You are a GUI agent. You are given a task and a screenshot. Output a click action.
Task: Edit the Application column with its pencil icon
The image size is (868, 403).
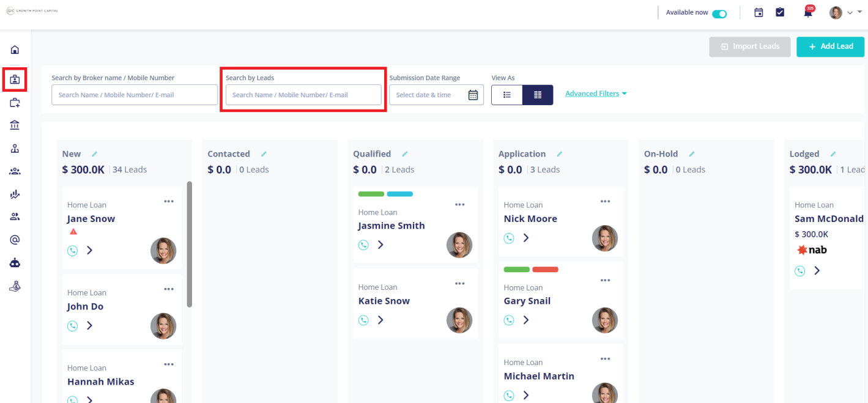559,154
